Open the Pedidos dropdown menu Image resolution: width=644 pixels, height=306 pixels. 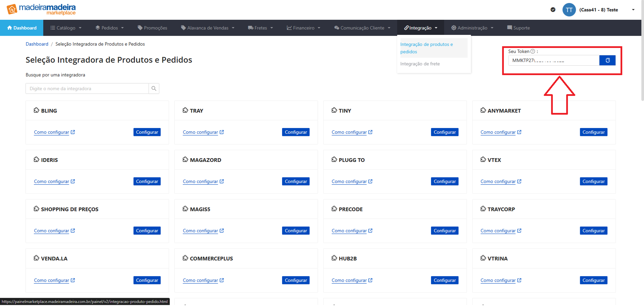coord(110,28)
